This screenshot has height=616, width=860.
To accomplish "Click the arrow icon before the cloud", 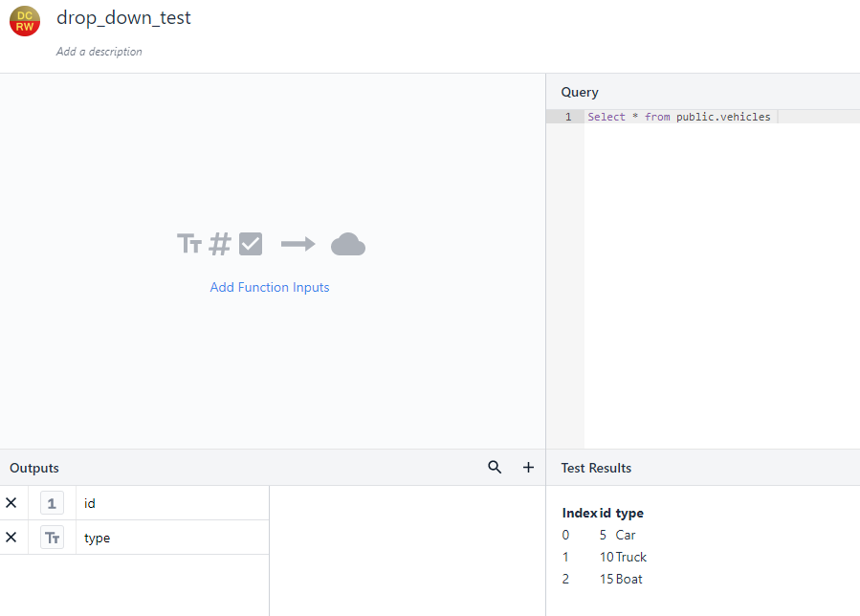I will (298, 245).
